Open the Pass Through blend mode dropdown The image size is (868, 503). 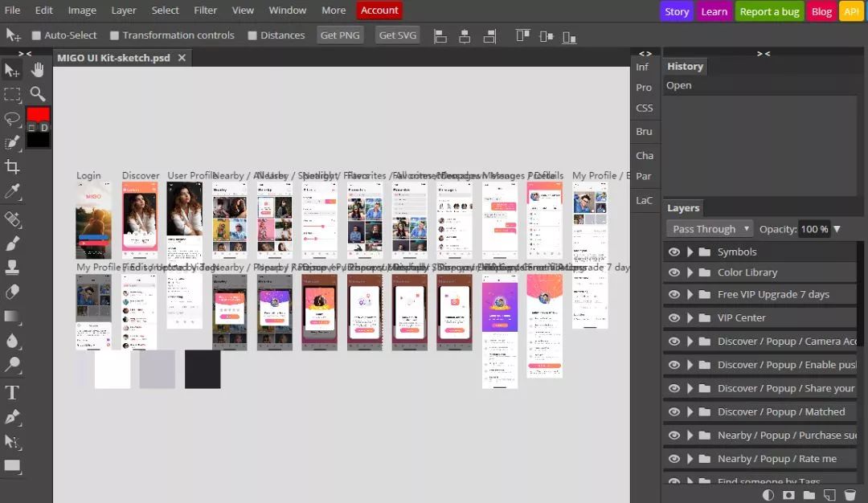tap(710, 229)
